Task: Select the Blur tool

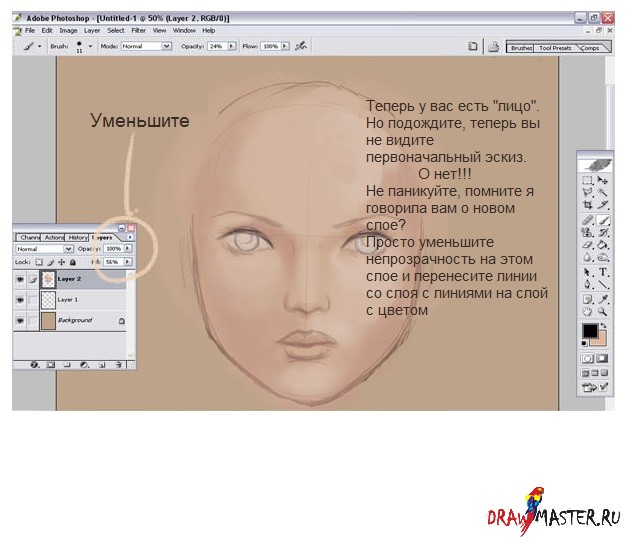Action: (587, 257)
